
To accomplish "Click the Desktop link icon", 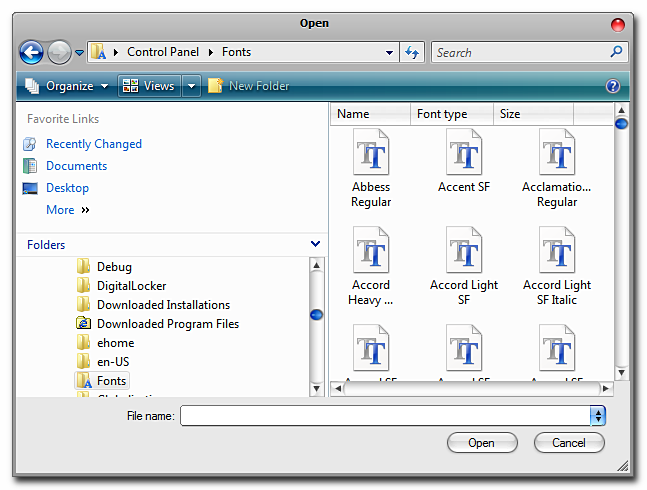I will pyautogui.click(x=30, y=188).
